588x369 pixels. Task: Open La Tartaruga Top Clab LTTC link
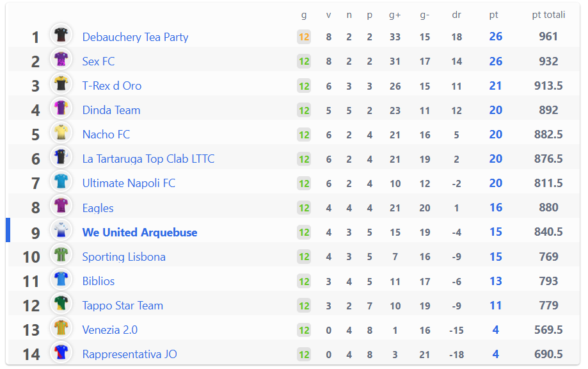click(x=148, y=159)
